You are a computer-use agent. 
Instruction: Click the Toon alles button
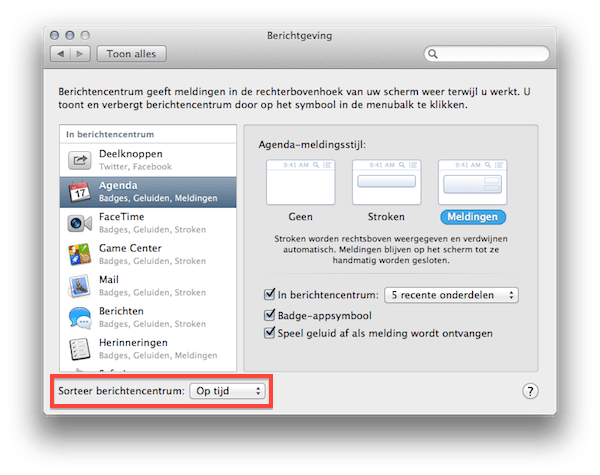coord(131,54)
